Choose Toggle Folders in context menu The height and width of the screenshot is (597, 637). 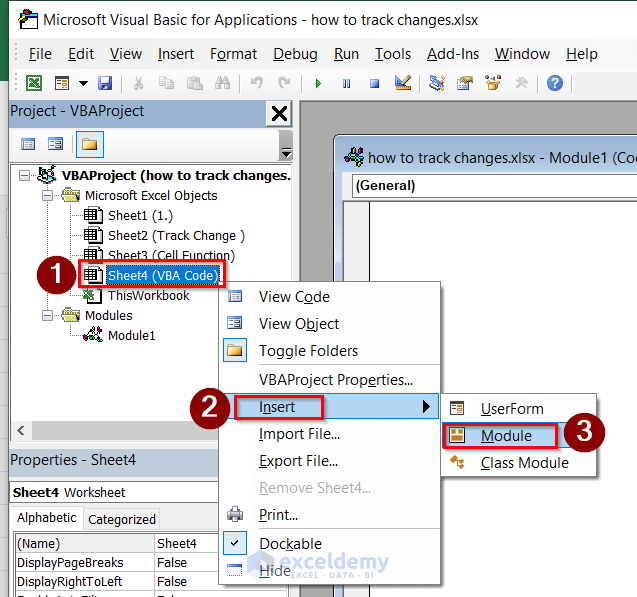(330, 350)
